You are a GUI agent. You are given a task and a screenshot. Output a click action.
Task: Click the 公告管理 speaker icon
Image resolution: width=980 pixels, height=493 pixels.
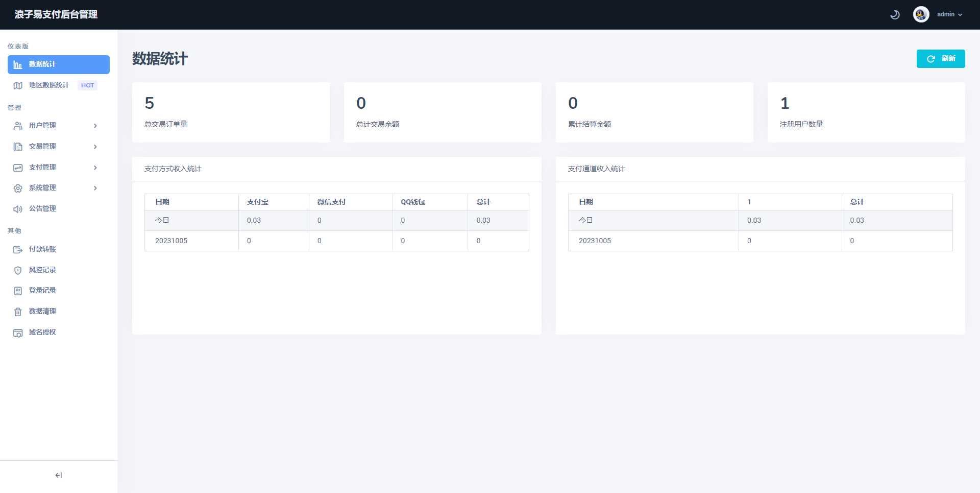tap(18, 209)
